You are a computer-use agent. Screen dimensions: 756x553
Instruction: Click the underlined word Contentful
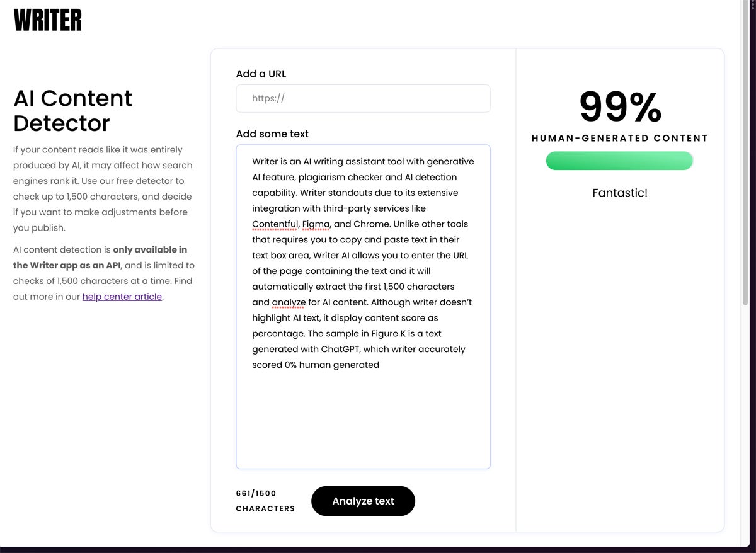click(x=274, y=224)
